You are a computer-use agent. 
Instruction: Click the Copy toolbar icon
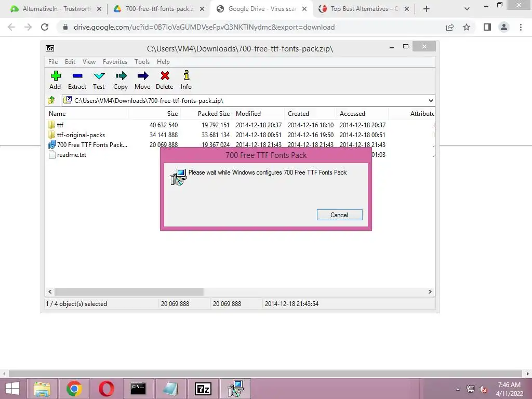click(x=121, y=80)
